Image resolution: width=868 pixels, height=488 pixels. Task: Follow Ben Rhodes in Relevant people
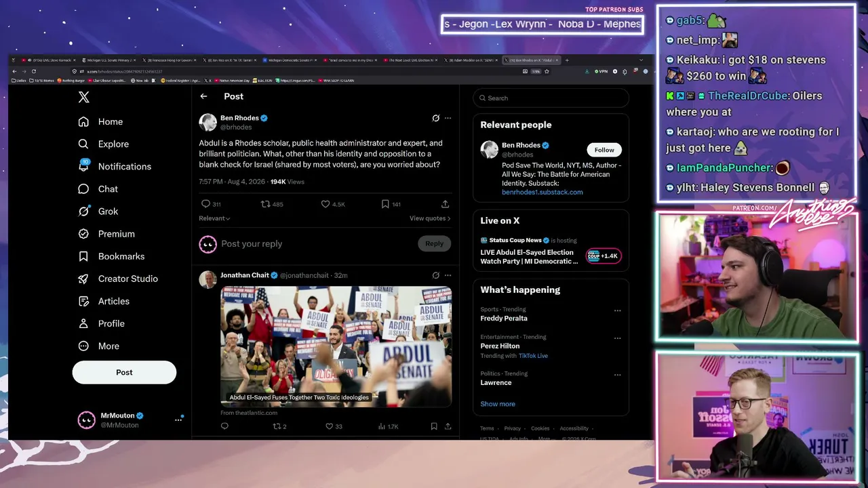[604, 150]
